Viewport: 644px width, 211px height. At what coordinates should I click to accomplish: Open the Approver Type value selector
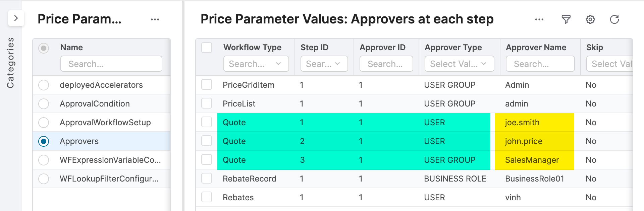(459, 64)
